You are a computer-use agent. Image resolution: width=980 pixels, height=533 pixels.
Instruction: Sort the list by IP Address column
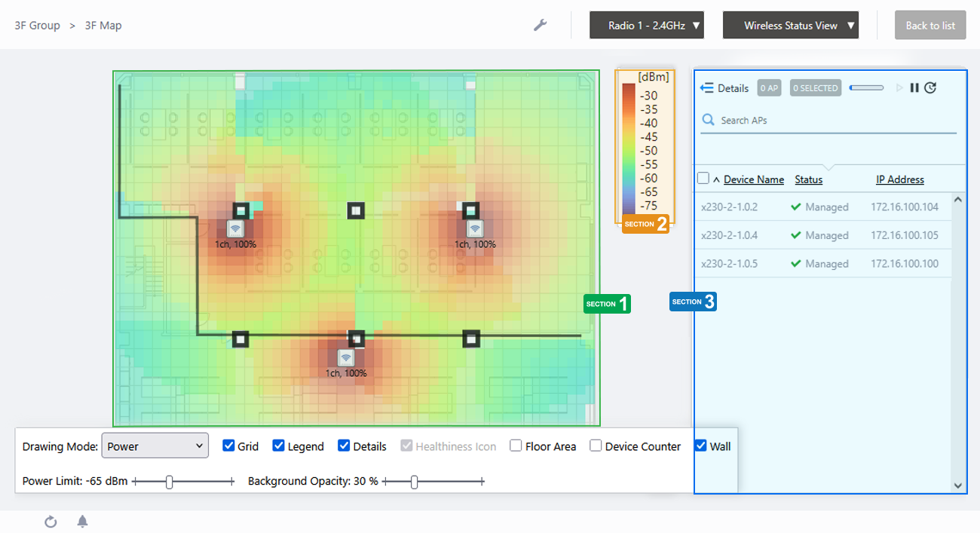coord(899,179)
